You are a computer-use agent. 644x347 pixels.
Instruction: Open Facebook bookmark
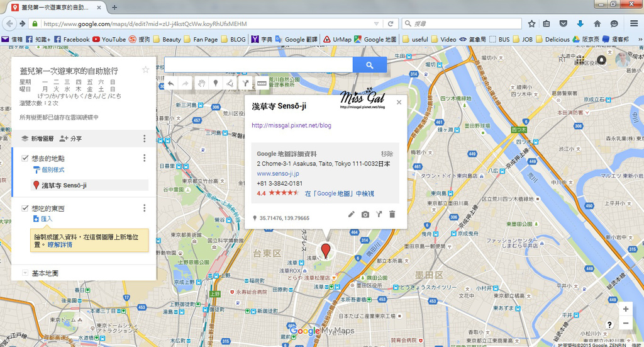72,40
